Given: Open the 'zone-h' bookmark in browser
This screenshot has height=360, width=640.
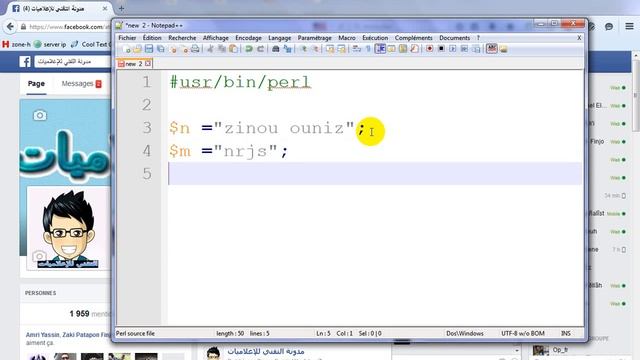Looking at the screenshot, I should [17, 44].
